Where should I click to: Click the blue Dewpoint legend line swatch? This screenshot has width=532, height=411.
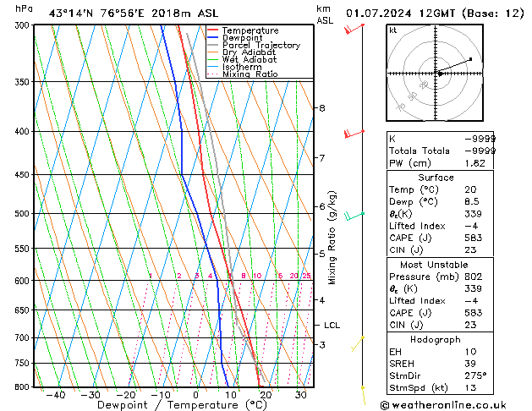(213, 37)
